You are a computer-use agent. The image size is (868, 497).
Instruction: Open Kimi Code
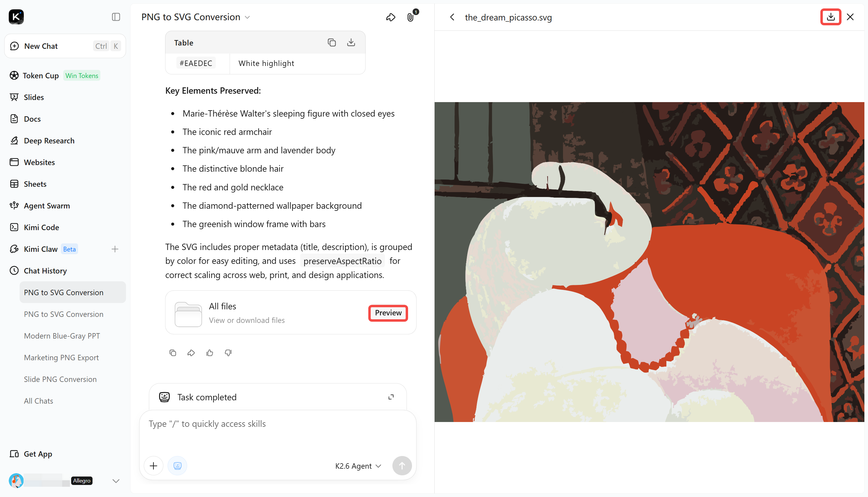click(41, 227)
